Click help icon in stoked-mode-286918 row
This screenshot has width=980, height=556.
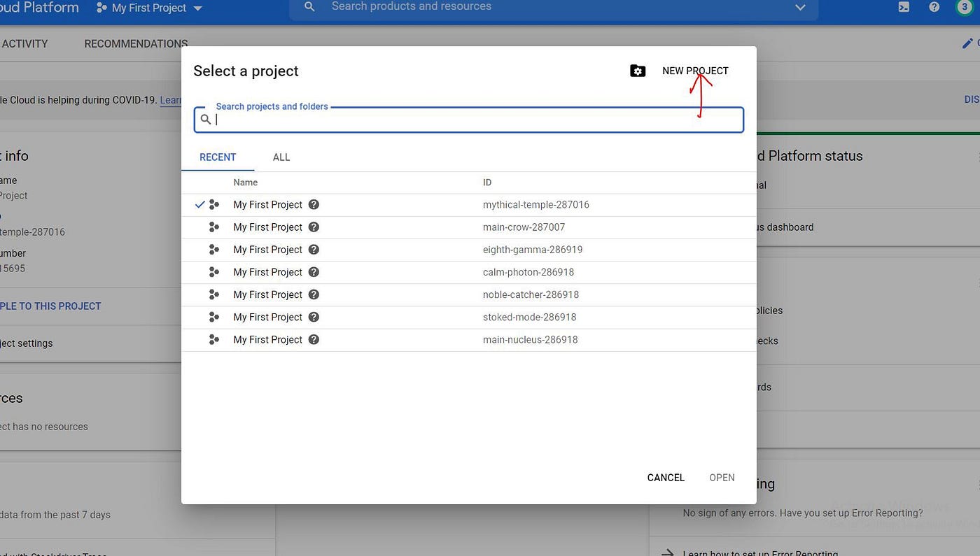314,317
